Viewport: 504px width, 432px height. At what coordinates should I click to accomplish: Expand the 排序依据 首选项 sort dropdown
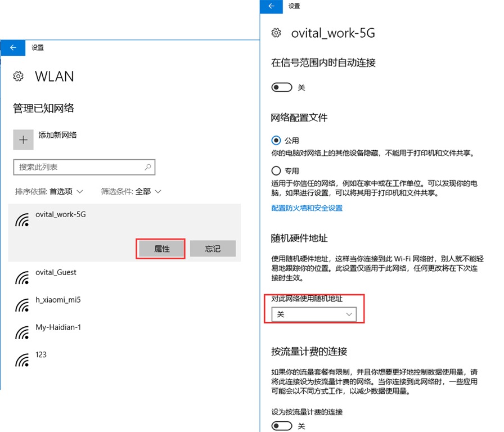(66, 192)
